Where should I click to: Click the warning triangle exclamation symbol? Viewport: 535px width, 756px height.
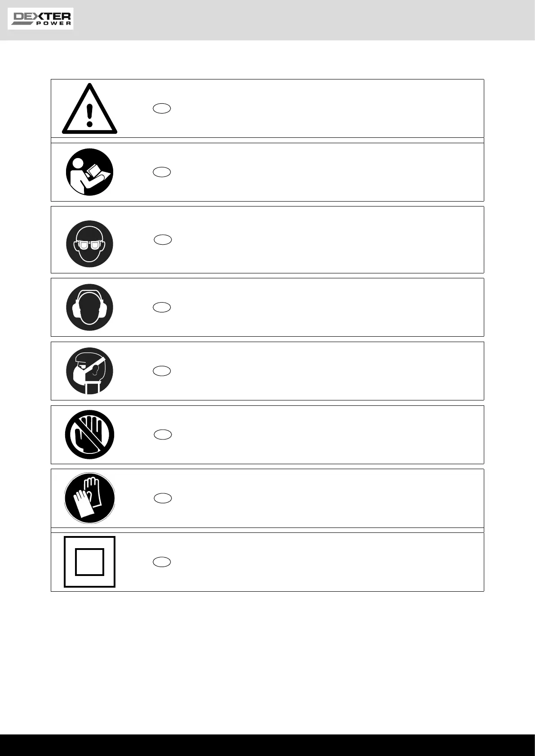point(89,109)
